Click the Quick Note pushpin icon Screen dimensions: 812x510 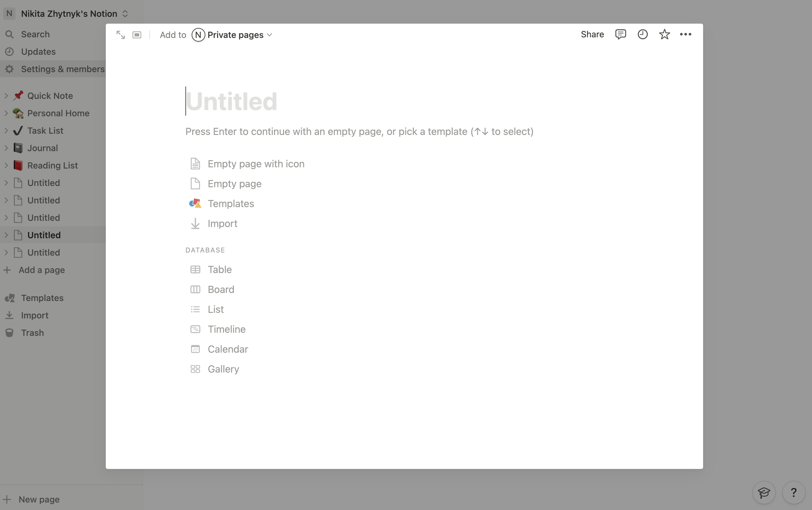pyautogui.click(x=18, y=96)
